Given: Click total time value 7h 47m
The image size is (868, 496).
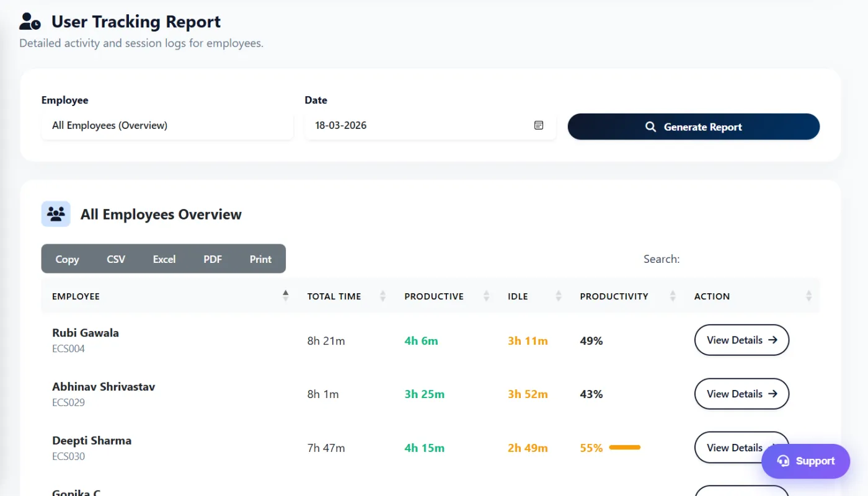Looking at the screenshot, I should coord(326,448).
